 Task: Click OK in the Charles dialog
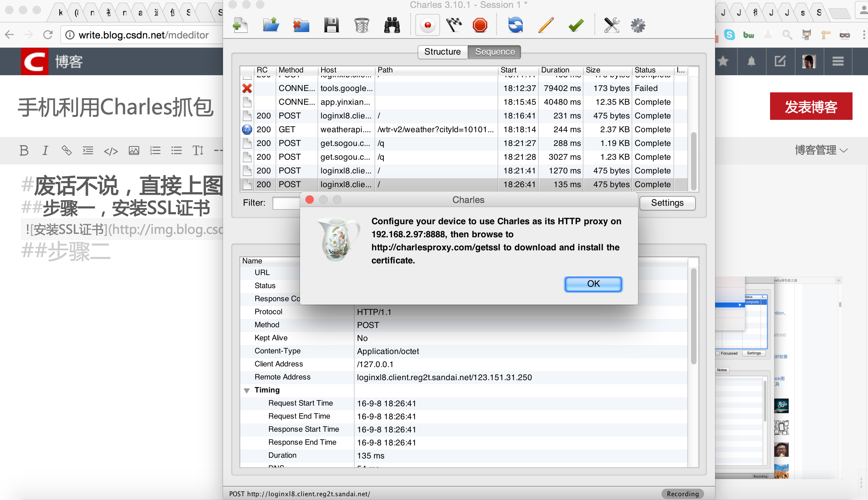[x=593, y=284]
